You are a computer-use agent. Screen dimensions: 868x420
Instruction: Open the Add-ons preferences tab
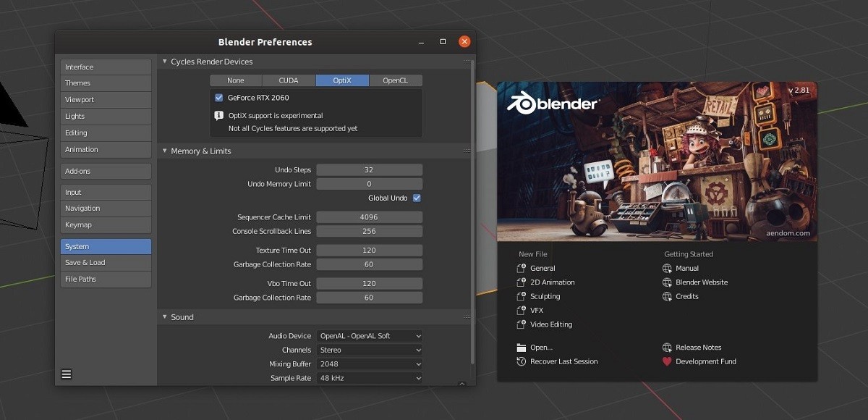pos(106,171)
